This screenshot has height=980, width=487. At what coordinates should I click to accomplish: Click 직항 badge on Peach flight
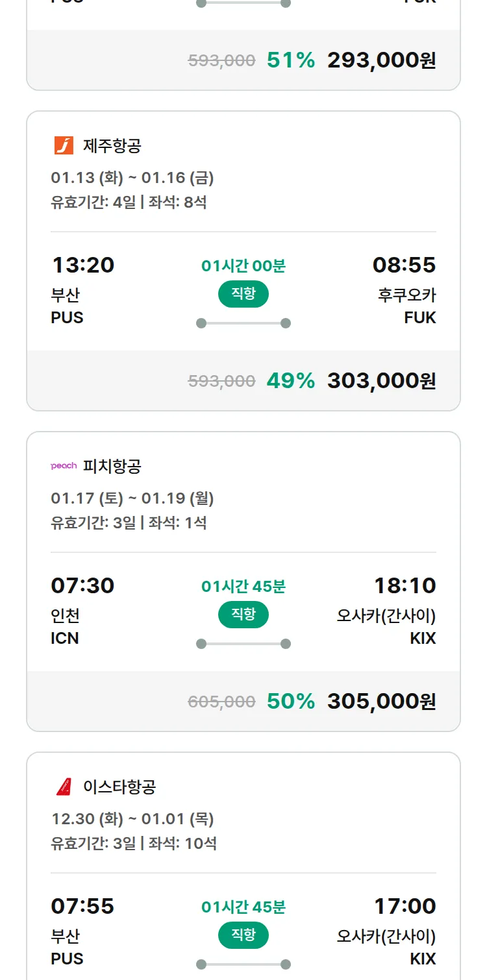pyautogui.click(x=243, y=615)
